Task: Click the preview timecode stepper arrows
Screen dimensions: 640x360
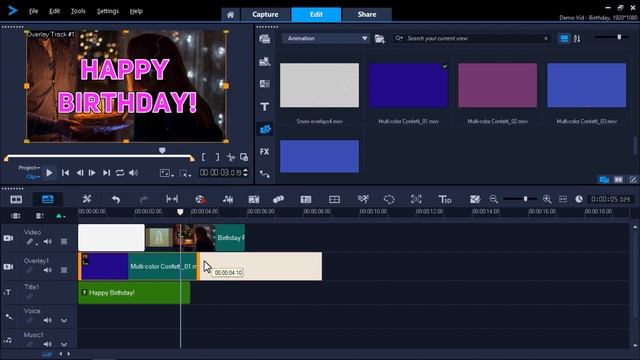Action: (245, 173)
